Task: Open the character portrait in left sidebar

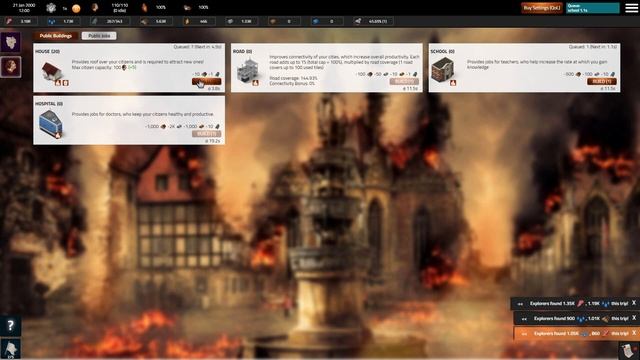Action: coord(11,66)
